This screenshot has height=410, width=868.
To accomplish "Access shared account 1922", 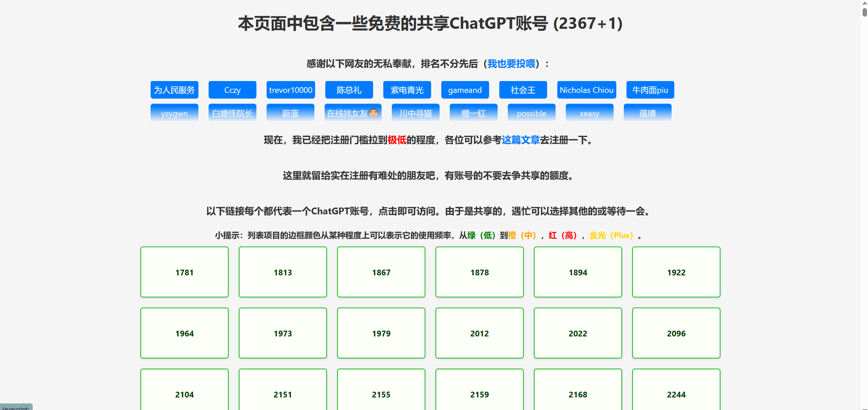I will point(676,272).
